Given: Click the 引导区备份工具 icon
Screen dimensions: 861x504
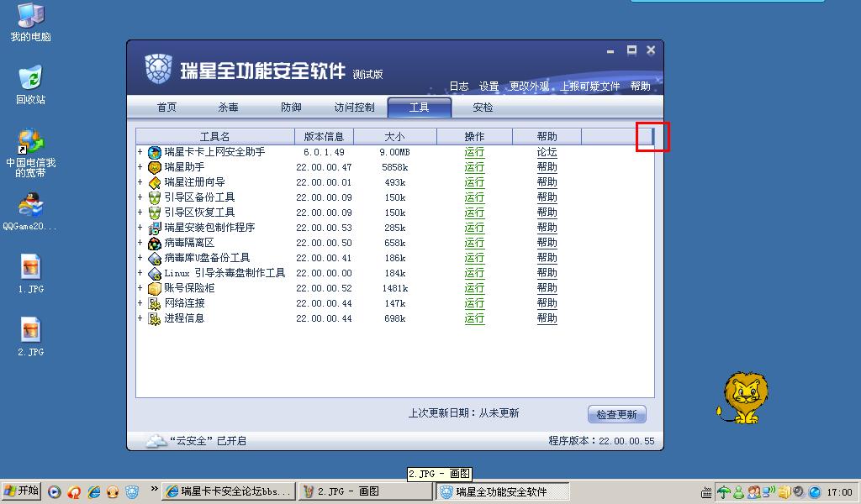Looking at the screenshot, I should pos(155,197).
